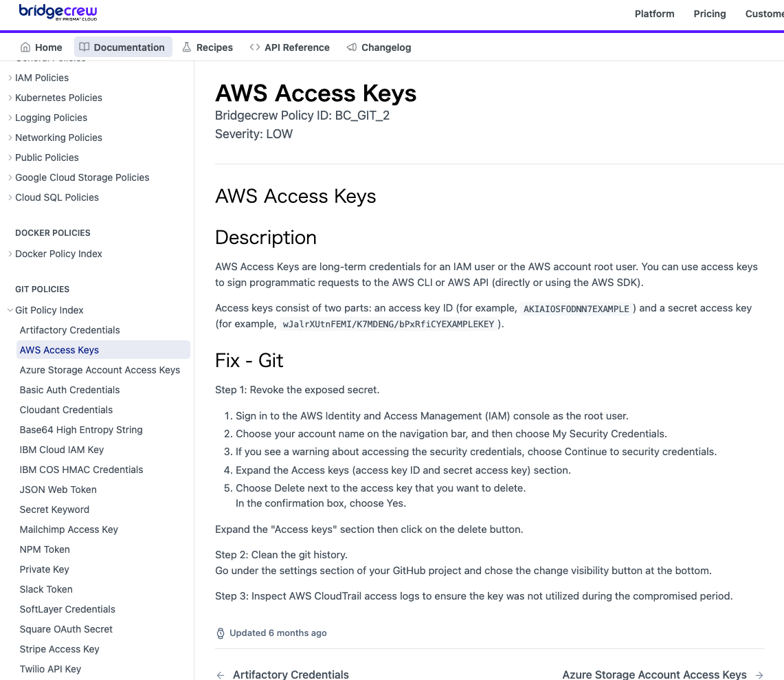Expand the Docker Policy Index section
The height and width of the screenshot is (680, 784).
10,254
